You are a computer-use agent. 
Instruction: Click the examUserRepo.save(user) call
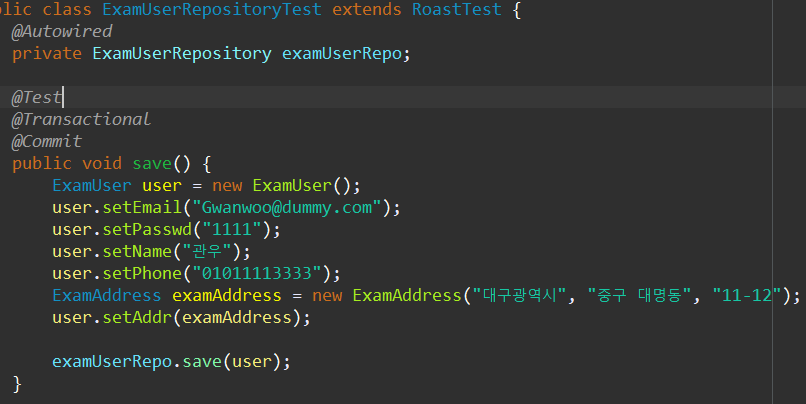click(x=171, y=361)
